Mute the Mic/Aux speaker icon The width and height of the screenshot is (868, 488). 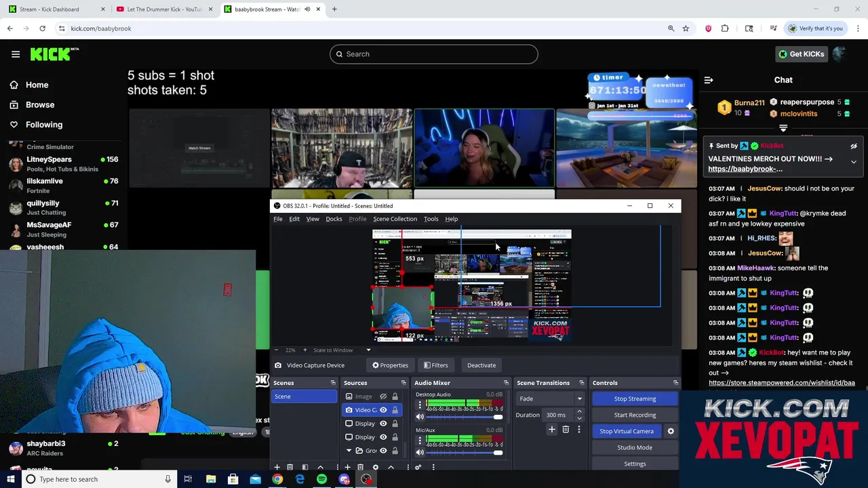[x=419, y=453]
